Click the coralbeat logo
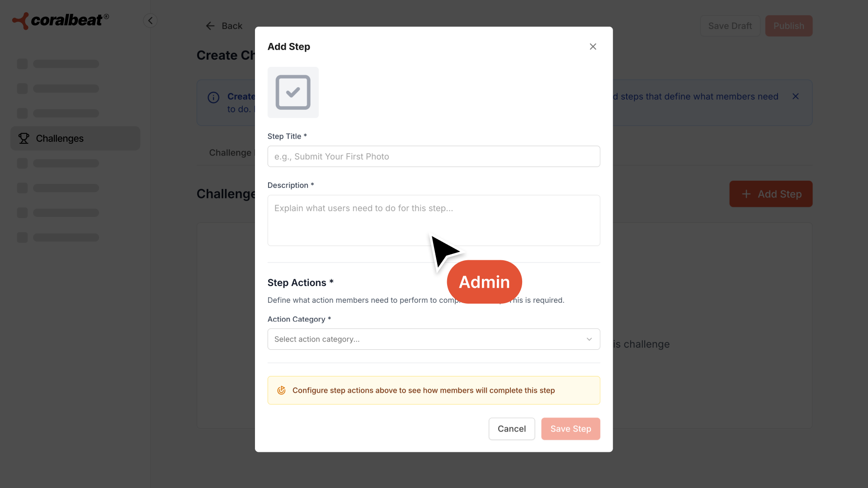This screenshot has width=868, height=488. (60, 20)
